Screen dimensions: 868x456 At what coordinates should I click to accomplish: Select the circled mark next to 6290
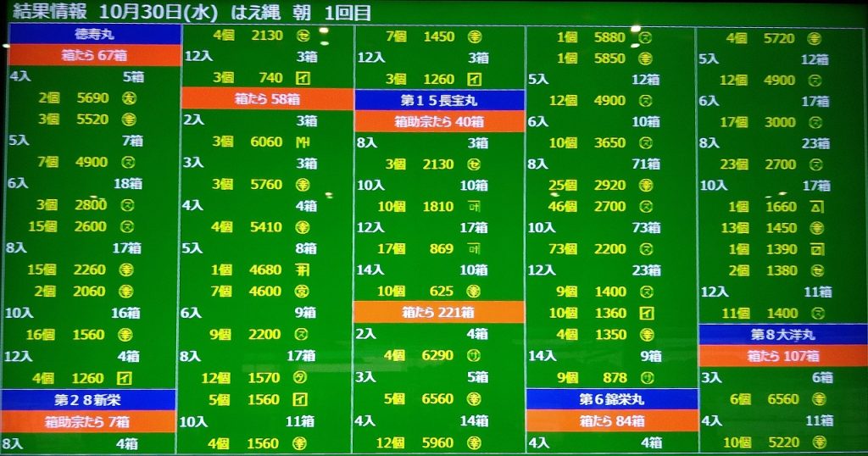(474, 356)
